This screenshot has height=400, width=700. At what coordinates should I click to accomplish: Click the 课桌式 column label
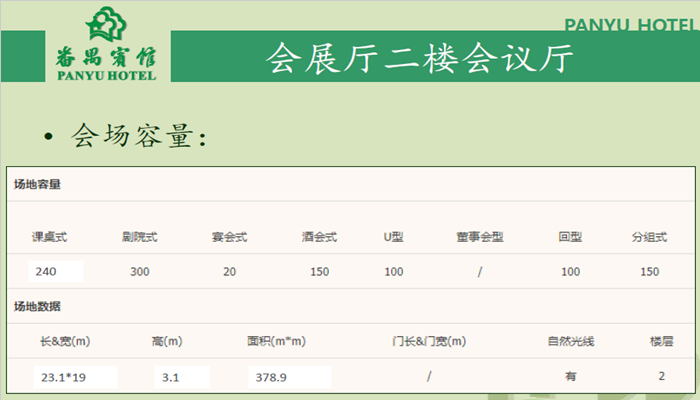[x=49, y=237]
